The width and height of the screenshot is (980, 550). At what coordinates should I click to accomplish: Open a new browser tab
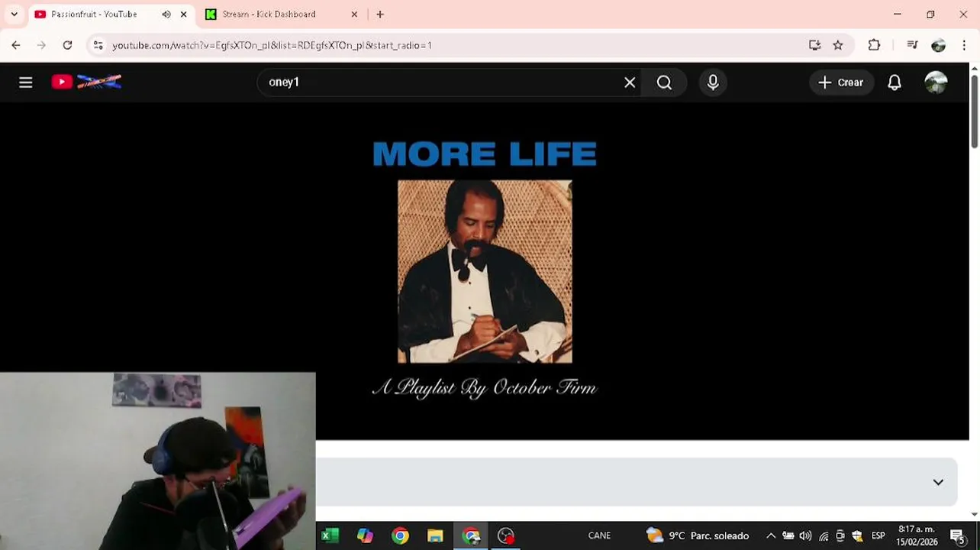pyautogui.click(x=380, y=14)
